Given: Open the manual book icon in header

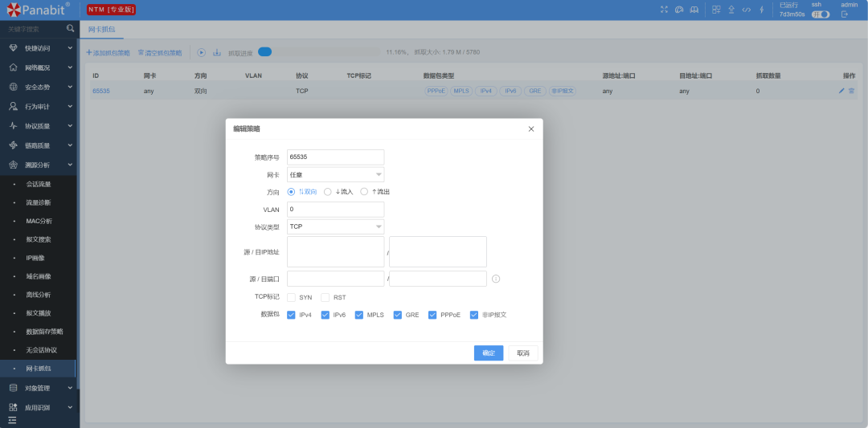Looking at the screenshot, I should coord(694,10).
